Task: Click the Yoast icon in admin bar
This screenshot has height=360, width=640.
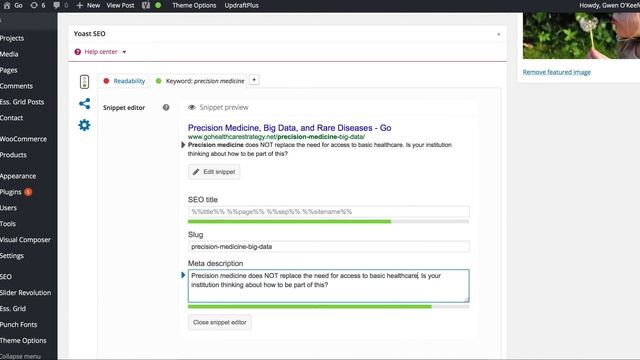Action: pyautogui.click(x=146, y=5)
